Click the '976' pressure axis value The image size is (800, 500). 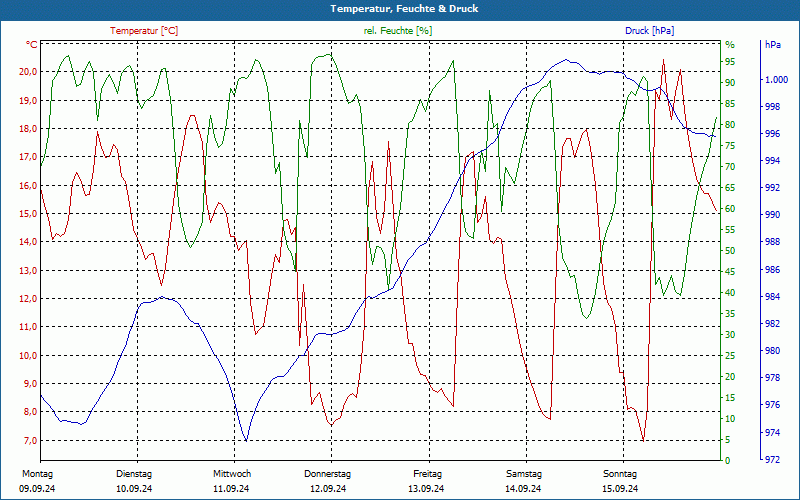click(x=773, y=405)
